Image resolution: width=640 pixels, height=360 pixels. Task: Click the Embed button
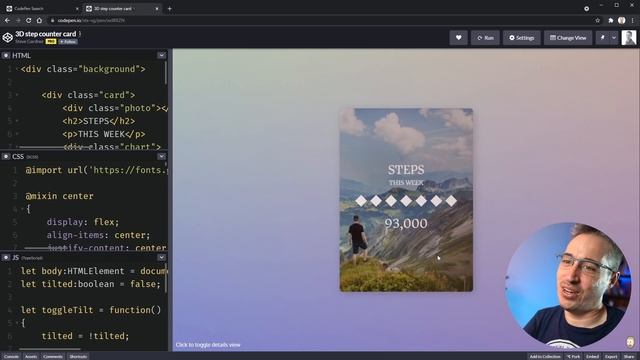[x=592, y=356]
